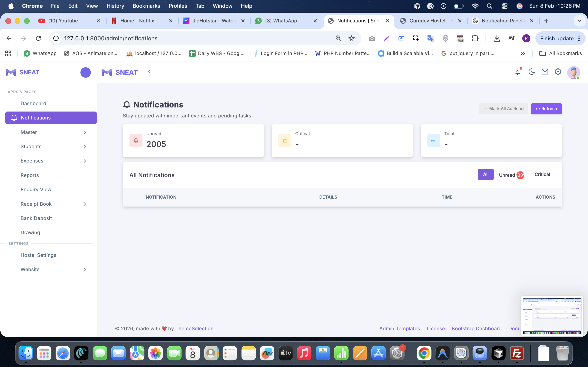
Task: Open the settings gear icon in navbar
Action: coord(558,72)
